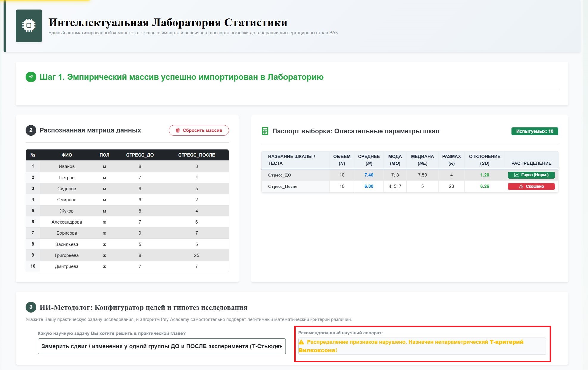
Task: Click the mode value 4; 5; 7
Action: tap(395, 186)
